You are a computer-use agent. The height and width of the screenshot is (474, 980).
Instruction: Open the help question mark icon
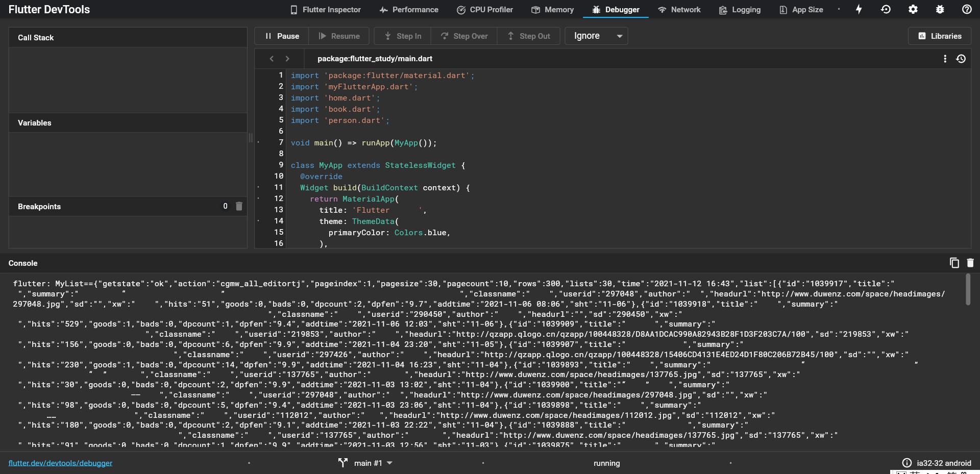(967, 9)
